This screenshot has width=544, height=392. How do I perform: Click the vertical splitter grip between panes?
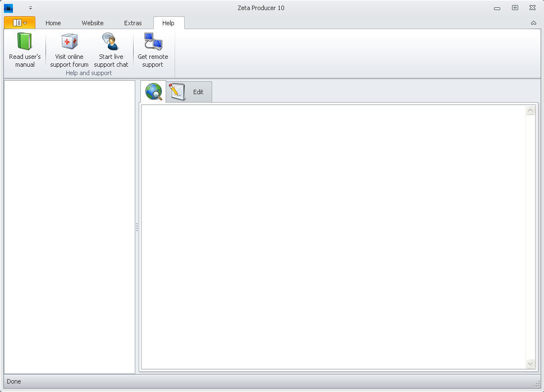[137, 227]
